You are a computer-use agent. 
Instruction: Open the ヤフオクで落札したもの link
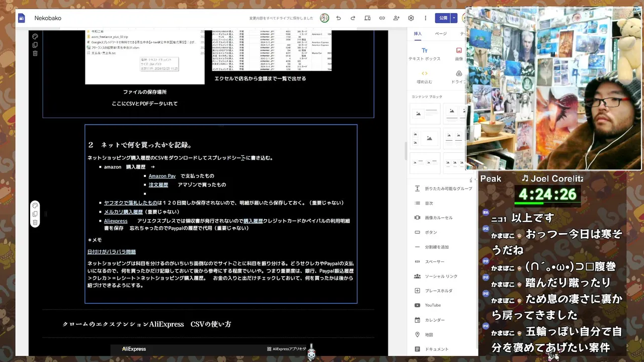[x=130, y=203]
